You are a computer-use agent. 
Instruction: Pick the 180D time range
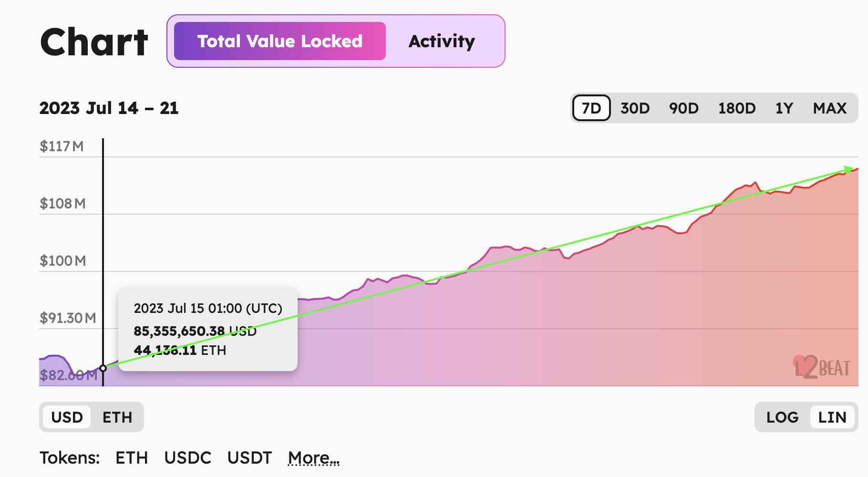point(737,108)
